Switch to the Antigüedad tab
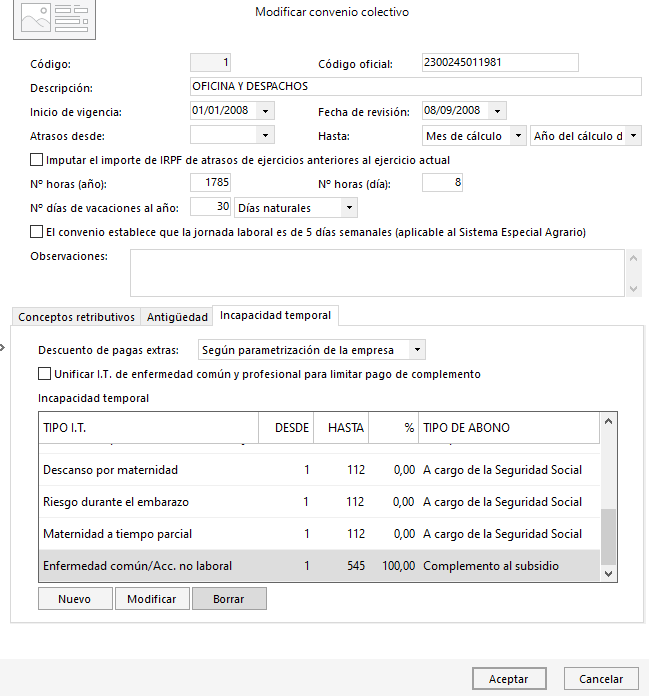The image size is (649, 696). coord(177,317)
